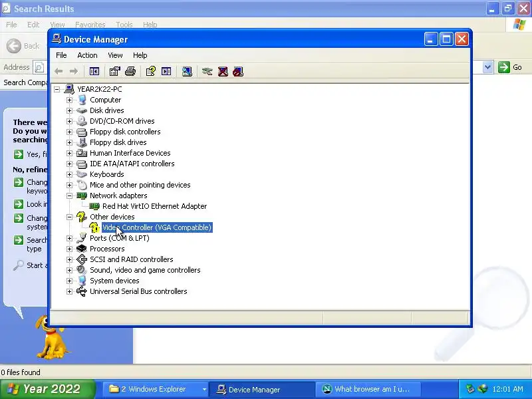Expand the Ports (COM & LPT) node
The image size is (532, 399).
[70, 238]
